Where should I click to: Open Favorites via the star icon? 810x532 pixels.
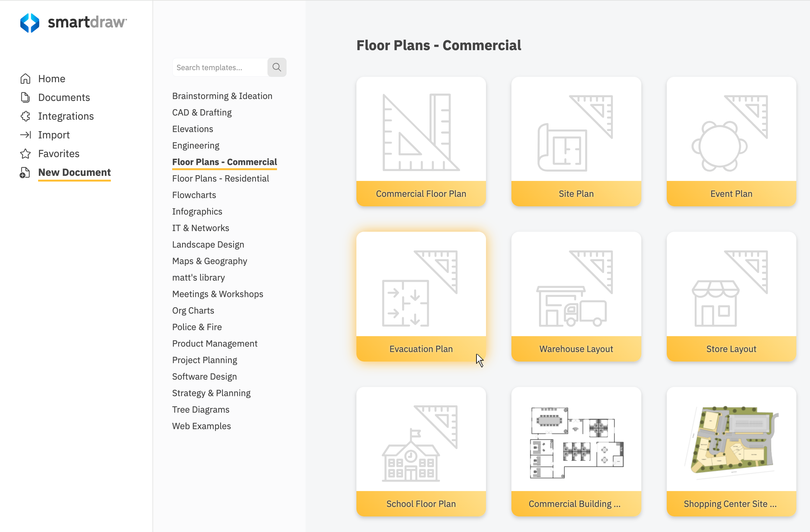25,153
